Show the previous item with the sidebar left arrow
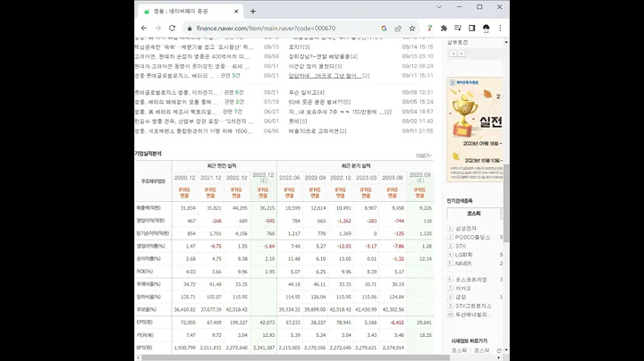The width and height of the screenshot is (644, 361). (x=453, y=54)
